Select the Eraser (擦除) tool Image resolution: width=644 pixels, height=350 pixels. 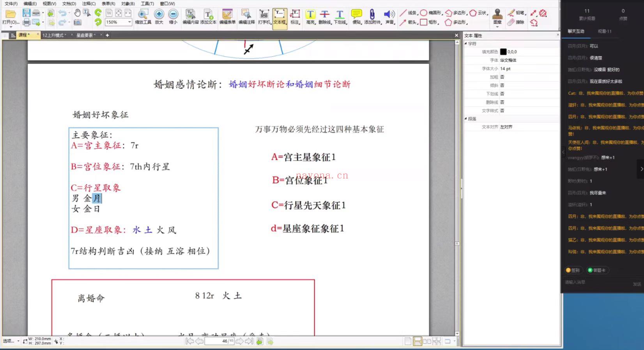point(516,22)
